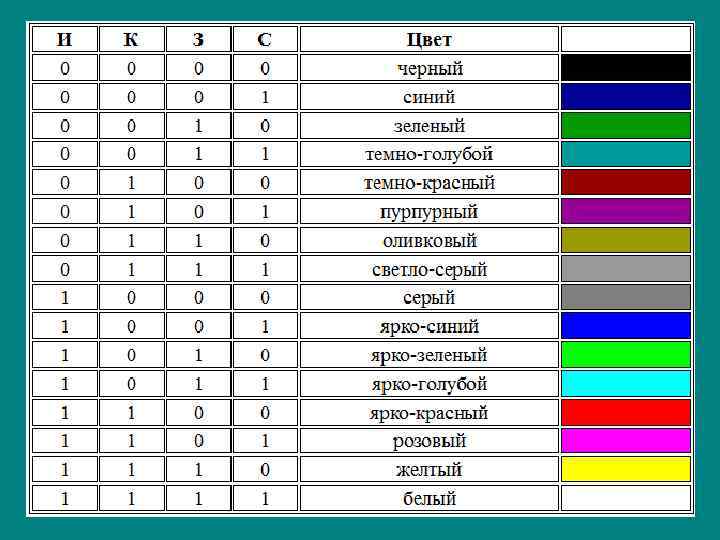Click the white swatch beside белый
Viewport: 720px width, 540px height.
click(x=626, y=498)
